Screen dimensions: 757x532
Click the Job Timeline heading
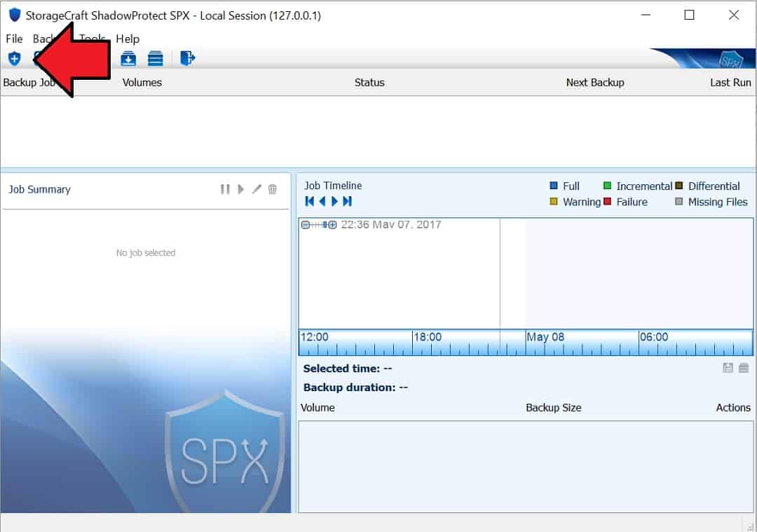pyautogui.click(x=333, y=186)
